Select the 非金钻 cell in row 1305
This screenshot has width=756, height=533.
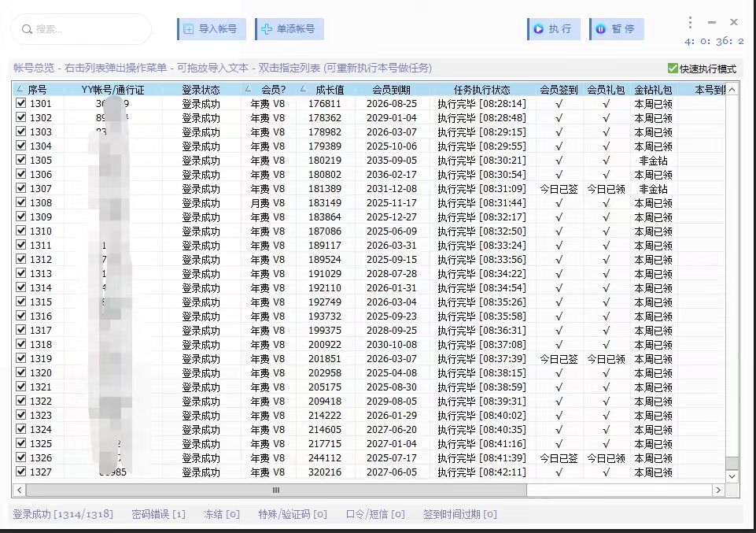pyautogui.click(x=653, y=160)
